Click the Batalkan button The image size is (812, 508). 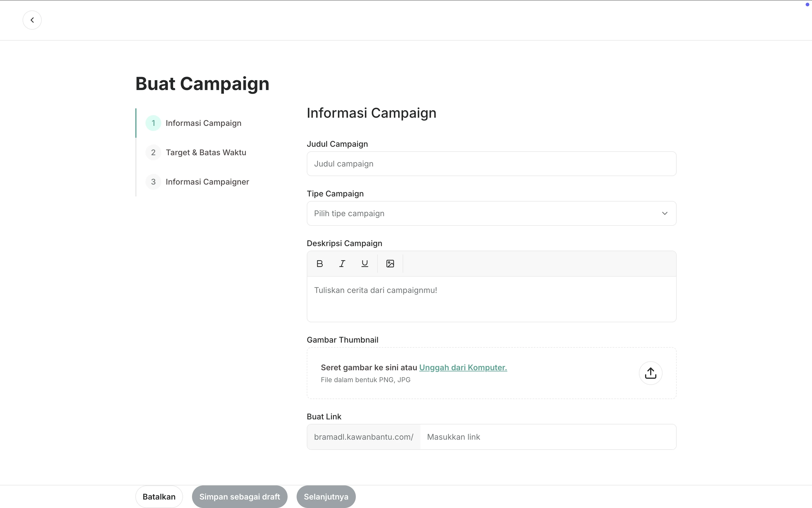click(159, 497)
